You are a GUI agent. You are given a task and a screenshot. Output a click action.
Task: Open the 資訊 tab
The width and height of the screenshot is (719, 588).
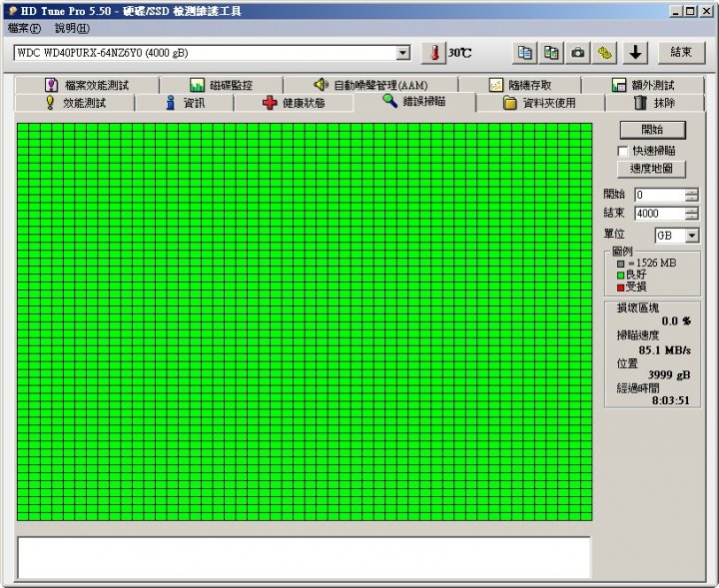(x=185, y=103)
